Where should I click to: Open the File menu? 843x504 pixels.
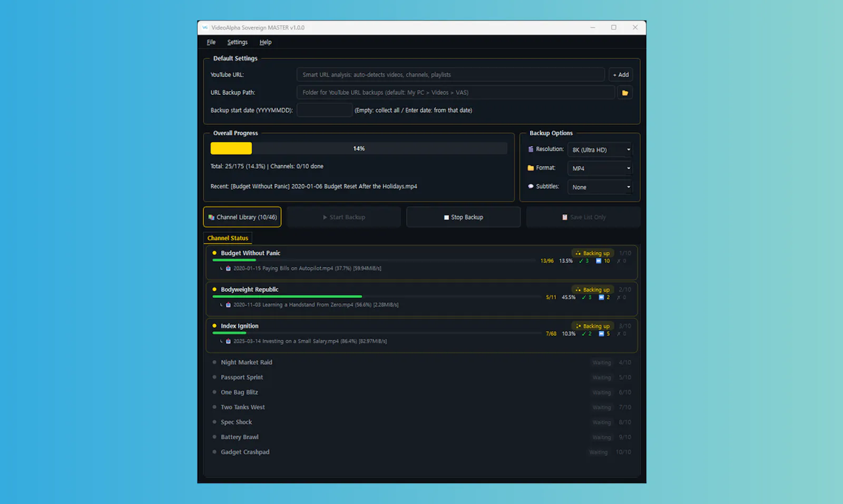click(x=211, y=42)
